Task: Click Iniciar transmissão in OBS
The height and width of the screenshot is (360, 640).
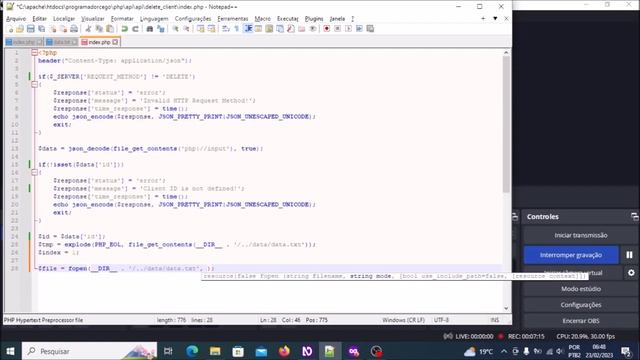Action: pos(580,235)
